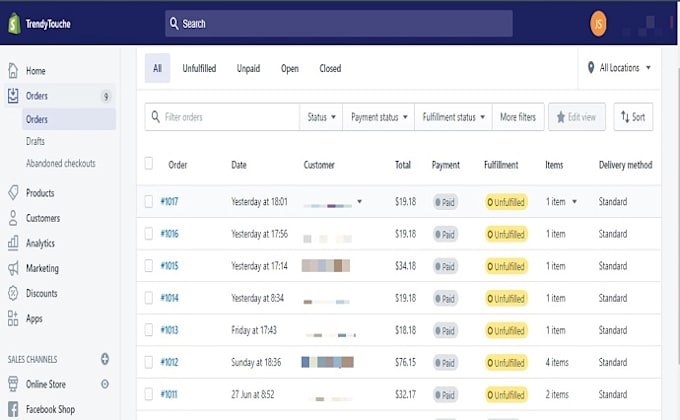Click the top Search bar field
The height and width of the screenshot is (420, 680).
click(x=338, y=23)
